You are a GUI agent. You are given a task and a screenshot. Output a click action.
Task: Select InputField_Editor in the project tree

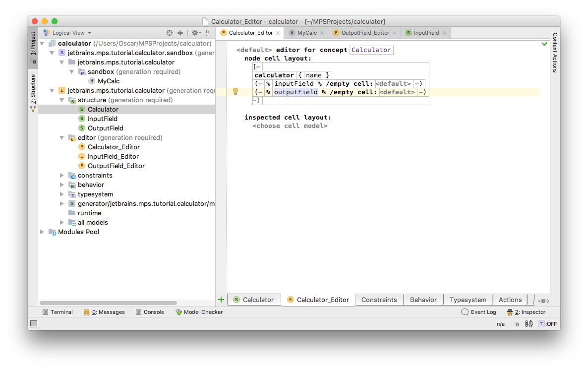113,156
